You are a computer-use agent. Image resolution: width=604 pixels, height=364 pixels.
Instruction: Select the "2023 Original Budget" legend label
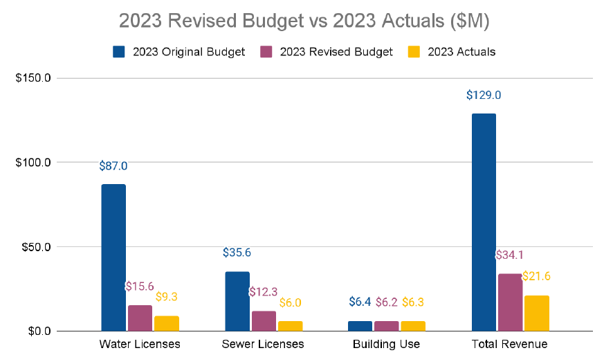click(188, 52)
